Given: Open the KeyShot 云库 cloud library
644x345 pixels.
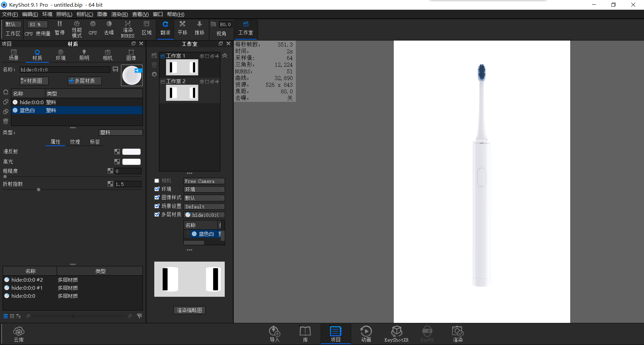Looking at the screenshot, I should [x=19, y=333].
